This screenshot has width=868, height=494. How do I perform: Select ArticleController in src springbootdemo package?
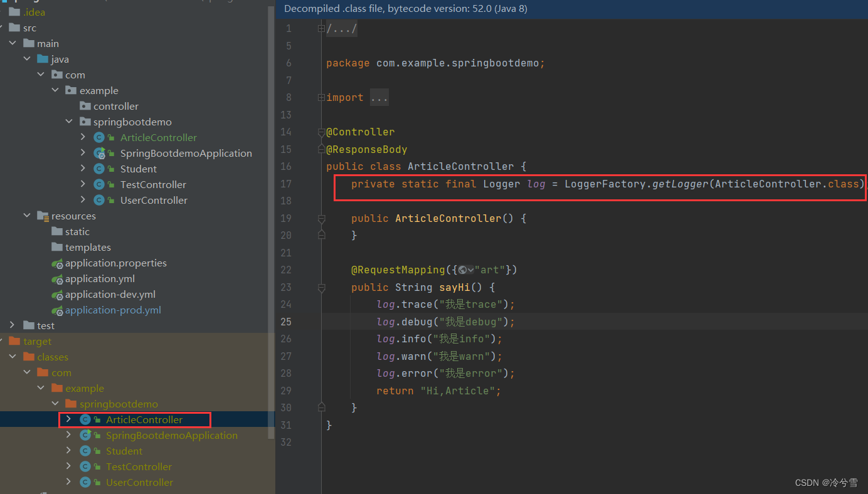159,137
